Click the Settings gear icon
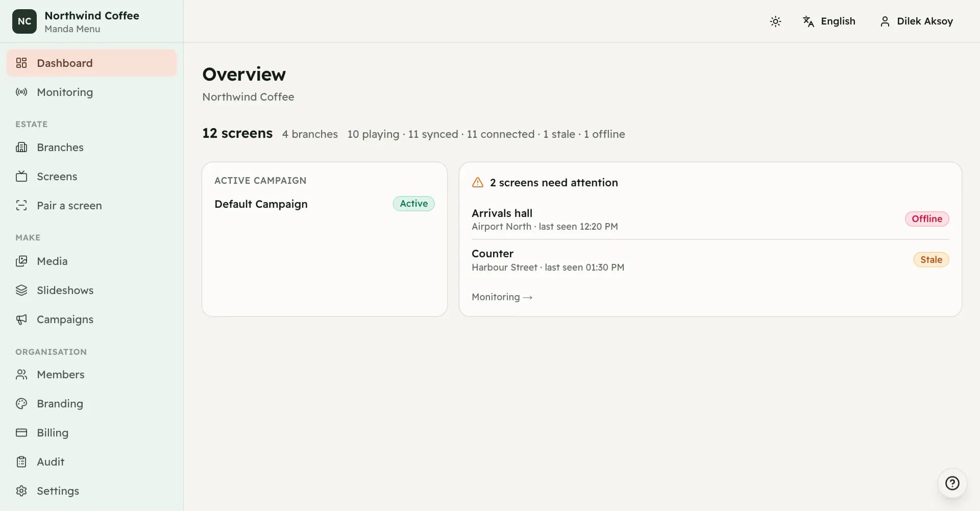This screenshot has height=511, width=980. 21,491
